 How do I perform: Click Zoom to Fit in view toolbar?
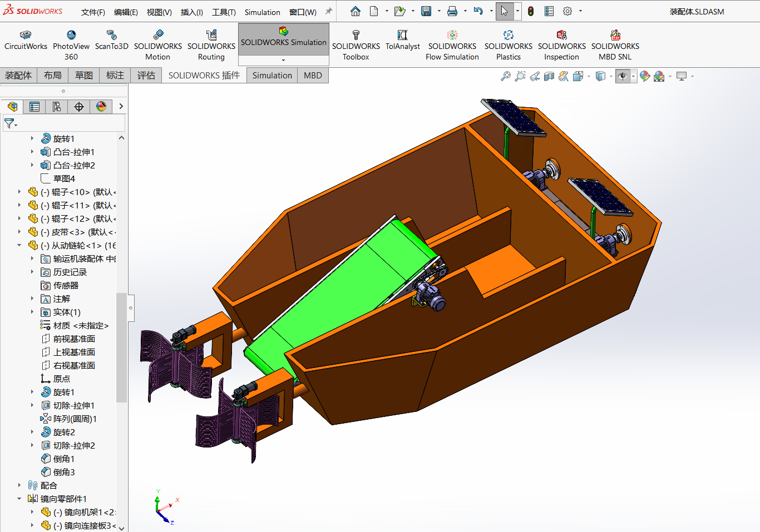505,76
